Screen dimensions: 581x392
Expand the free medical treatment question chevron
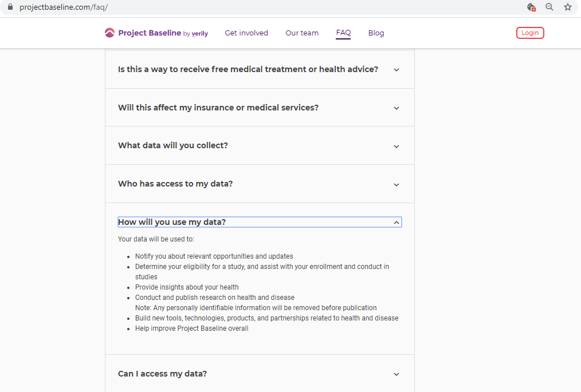(396, 70)
